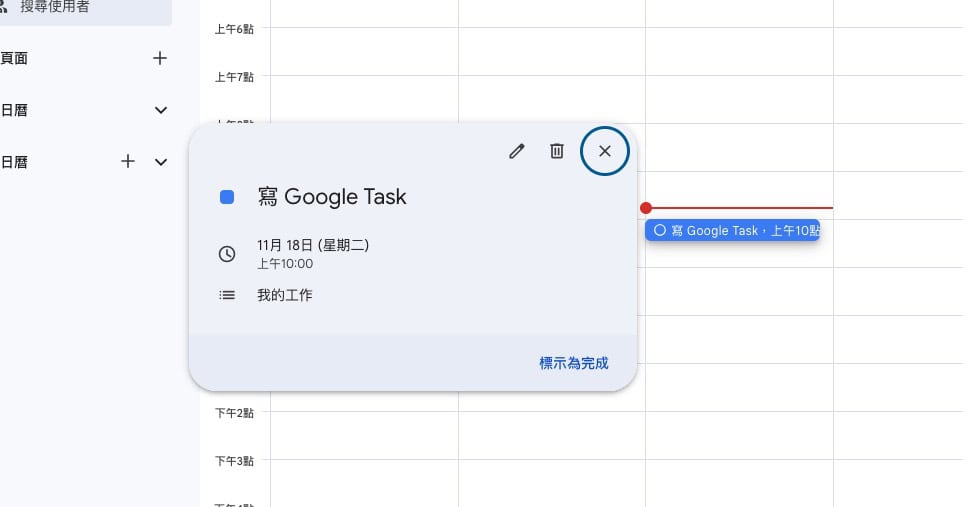This screenshot has width=963, height=507.
Task: Select the blue task color square
Action: coord(227,197)
